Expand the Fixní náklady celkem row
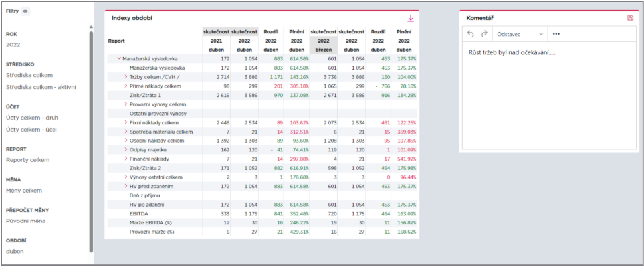 point(126,122)
